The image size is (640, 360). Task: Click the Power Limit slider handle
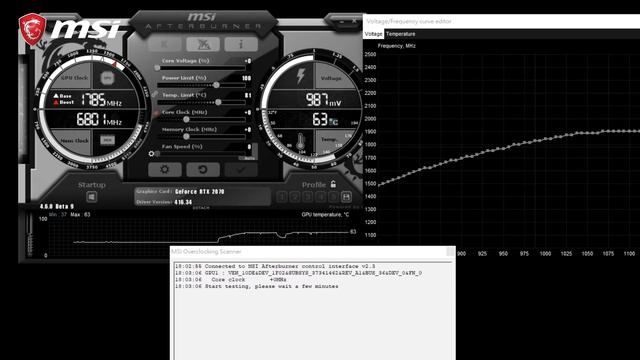coord(216,85)
